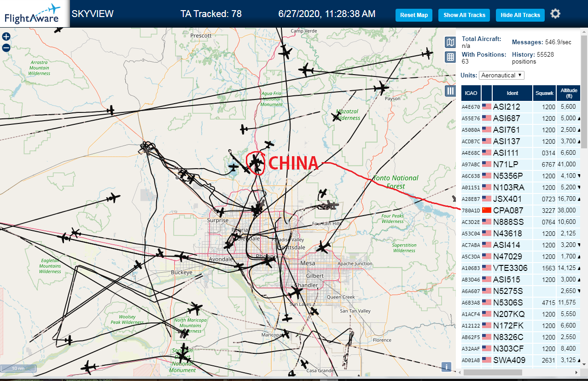Select aircraft icon in Mazatzal Wilderness

[336, 117]
